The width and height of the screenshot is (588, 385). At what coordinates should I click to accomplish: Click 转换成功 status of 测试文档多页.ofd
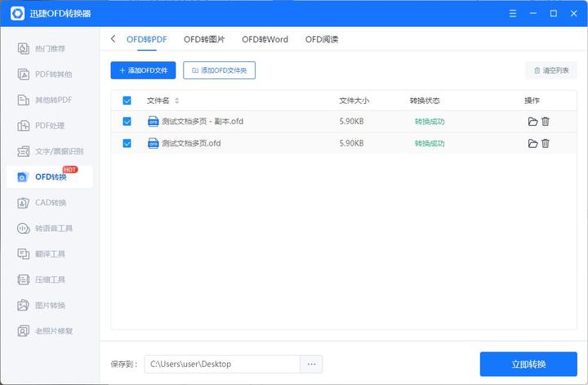click(x=430, y=143)
